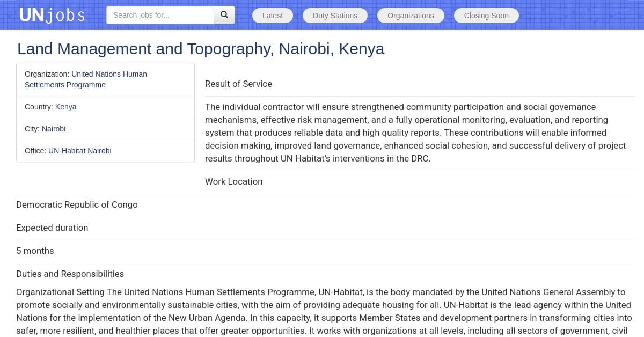View jobs Closing Soon
The width and height of the screenshot is (644, 337).
pos(486,16)
